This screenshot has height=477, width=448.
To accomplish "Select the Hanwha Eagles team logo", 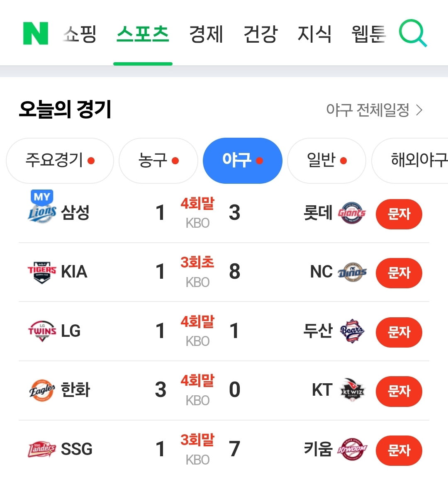I will (x=42, y=390).
